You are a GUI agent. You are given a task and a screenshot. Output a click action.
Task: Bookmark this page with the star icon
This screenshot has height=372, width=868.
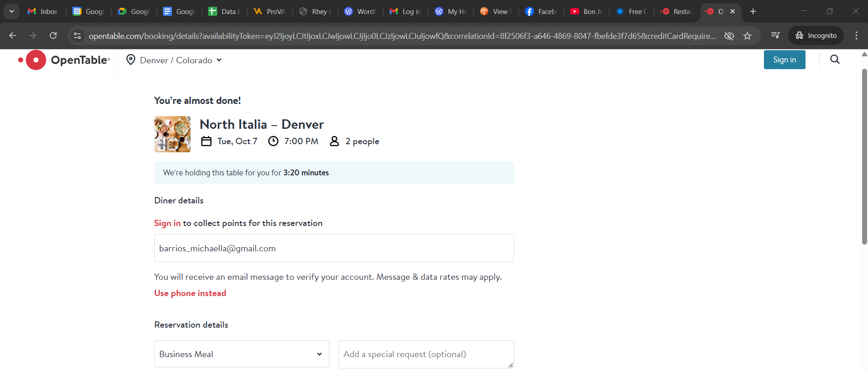tap(747, 36)
